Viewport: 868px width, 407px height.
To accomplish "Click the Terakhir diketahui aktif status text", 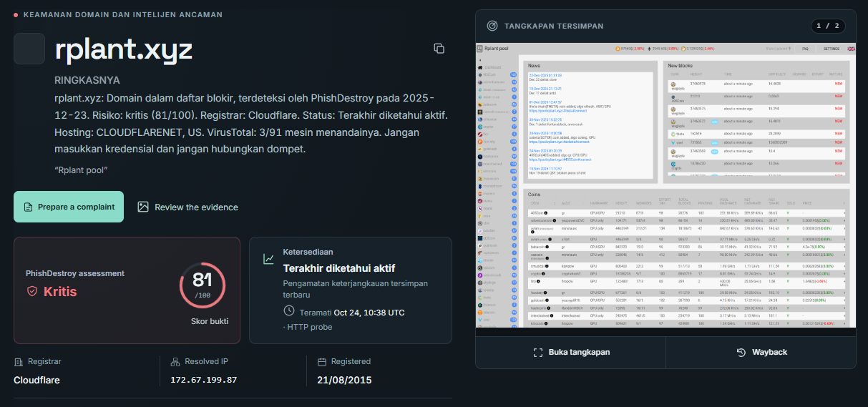I will [339, 268].
